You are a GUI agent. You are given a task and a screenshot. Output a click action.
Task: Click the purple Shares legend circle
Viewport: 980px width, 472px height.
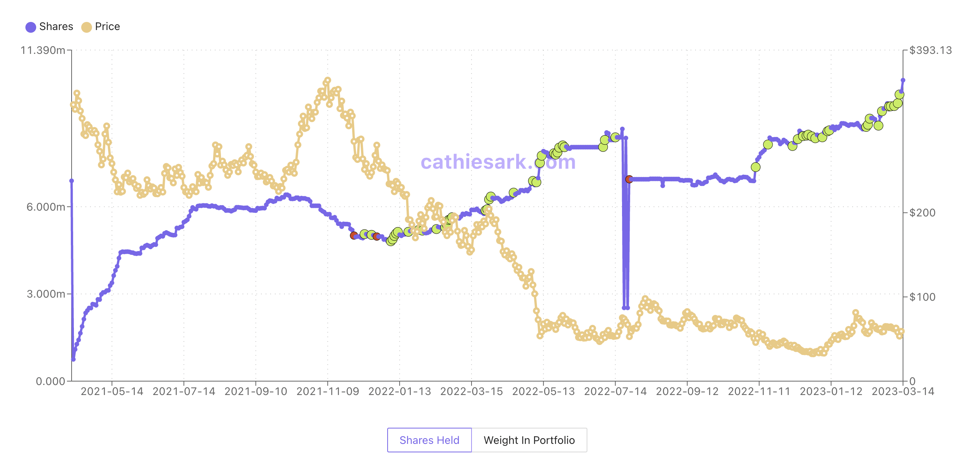[31, 27]
